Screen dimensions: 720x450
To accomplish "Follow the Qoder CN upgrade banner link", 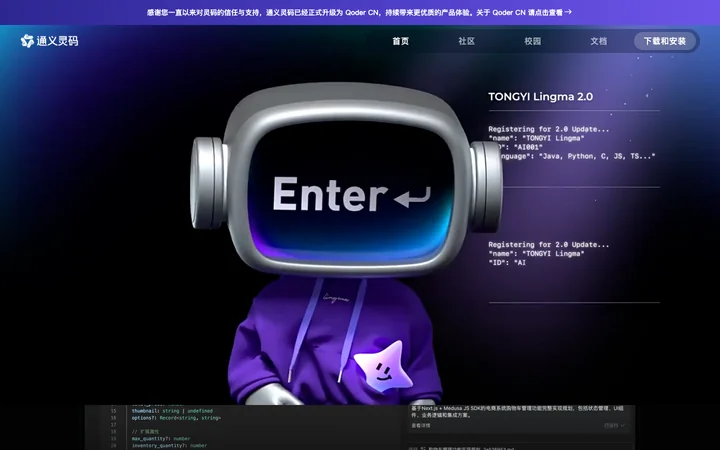I will tap(359, 12).
